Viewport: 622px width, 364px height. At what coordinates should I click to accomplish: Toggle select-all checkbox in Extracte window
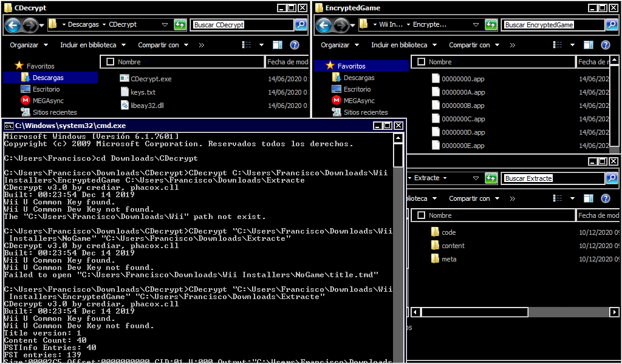tap(422, 215)
